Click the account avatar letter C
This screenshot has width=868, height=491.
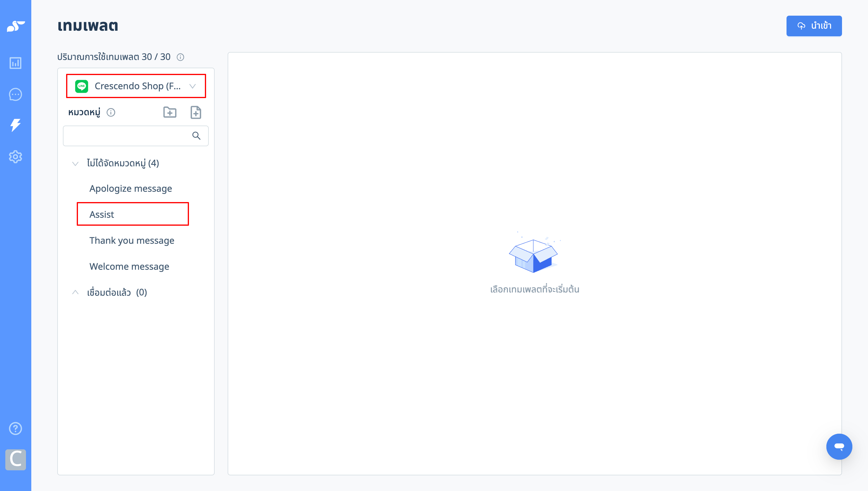click(15, 459)
